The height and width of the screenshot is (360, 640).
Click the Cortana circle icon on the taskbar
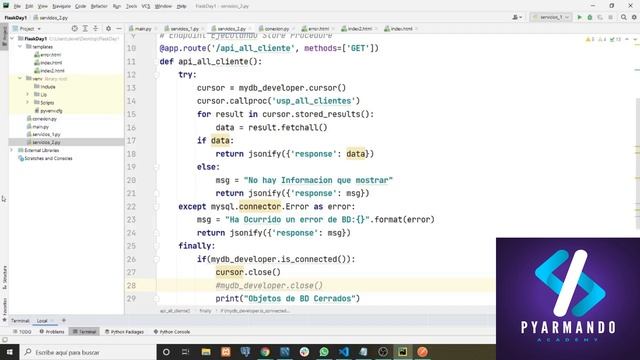tap(166, 352)
